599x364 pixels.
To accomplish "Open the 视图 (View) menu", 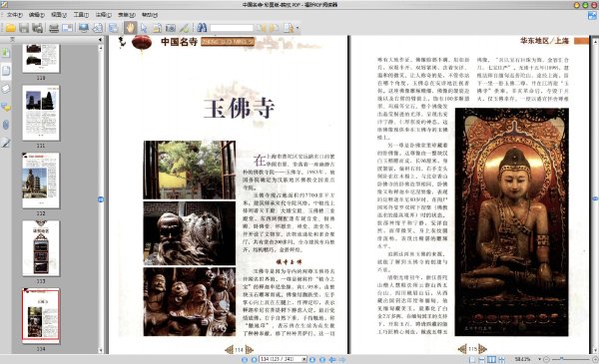I will pyautogui.click(x=59, y=15).
